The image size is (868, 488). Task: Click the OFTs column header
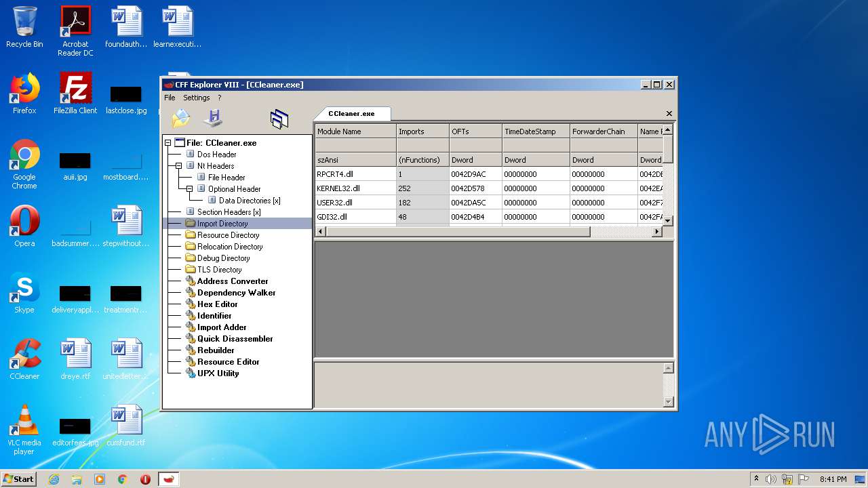pos(475,131)
